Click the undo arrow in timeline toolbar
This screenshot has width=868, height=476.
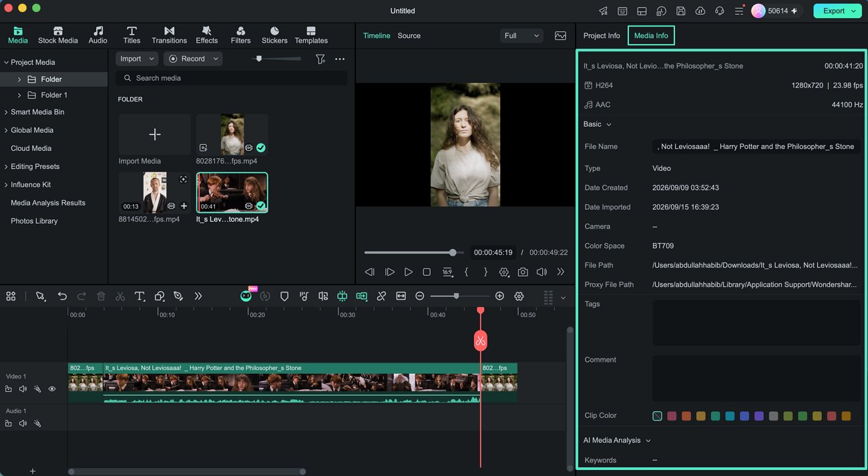(62, 296)
